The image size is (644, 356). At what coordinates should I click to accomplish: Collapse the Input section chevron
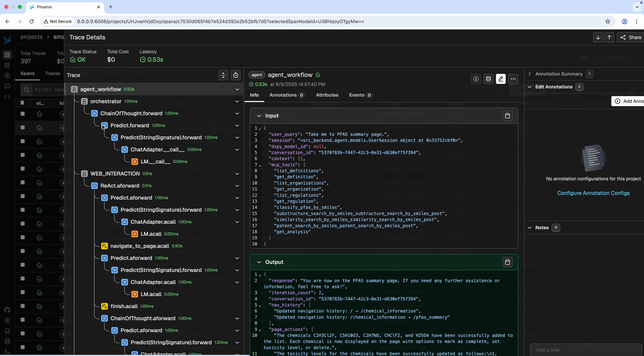(259, 116)
